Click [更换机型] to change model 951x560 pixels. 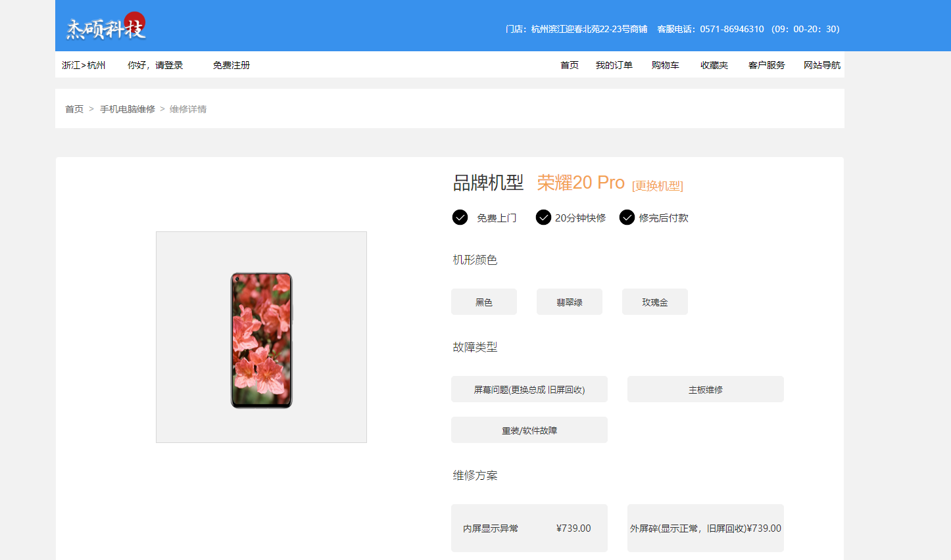[658, 186]
